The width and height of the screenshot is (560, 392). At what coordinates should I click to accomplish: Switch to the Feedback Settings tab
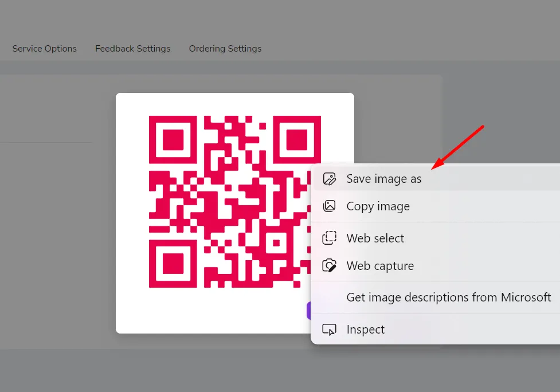tap(132, 49)
